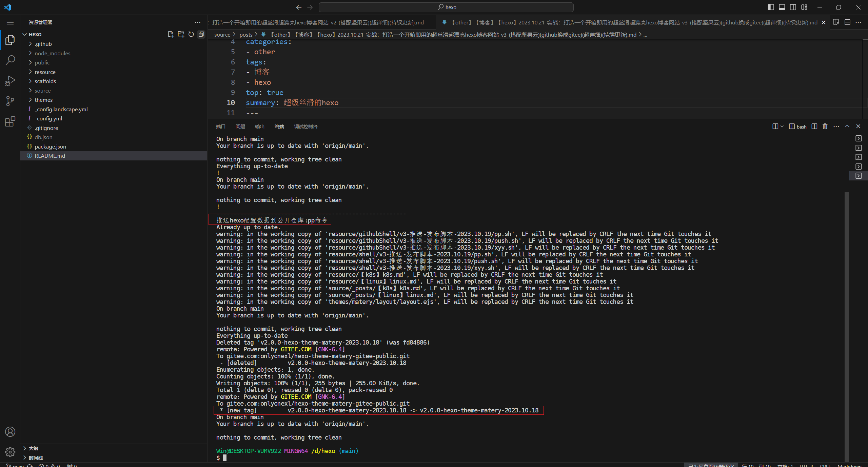Switch to the 输出 panel tab
Viewport: 868px width, 467px height.
pos(260,127)
